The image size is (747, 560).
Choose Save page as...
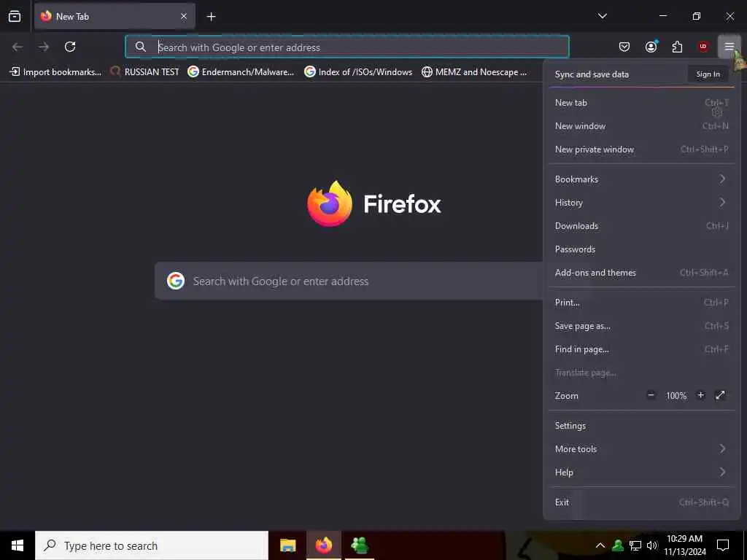pos(642,326)
